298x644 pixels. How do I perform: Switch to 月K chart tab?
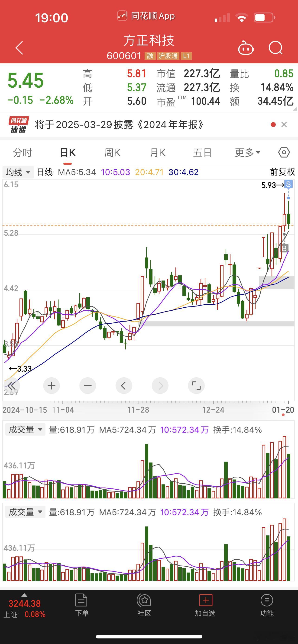tap(158, 153)
